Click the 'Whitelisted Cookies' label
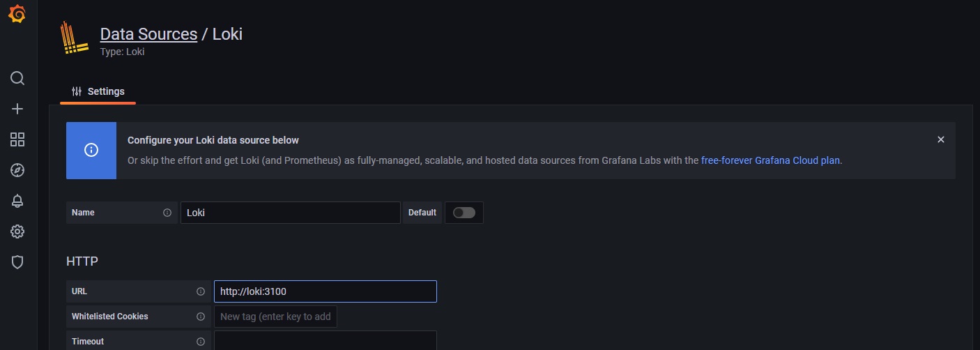980x350 pixels. point(110,317)
